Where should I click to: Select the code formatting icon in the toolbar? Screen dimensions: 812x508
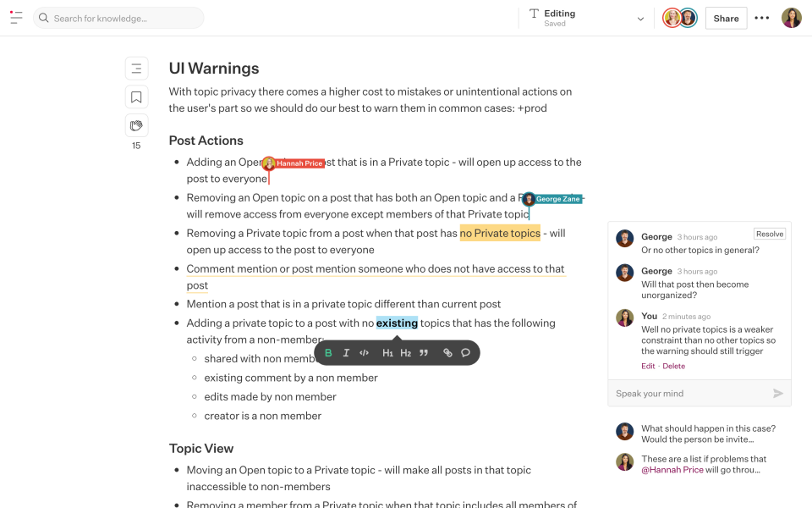[x=364, y=352]
